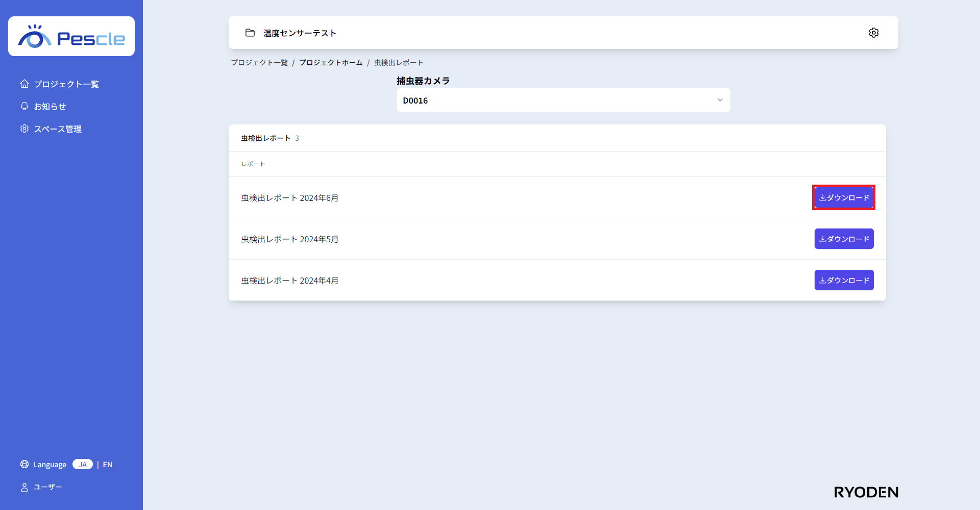Click the bell icon for お知らせ
The image size is (980, 510).
point(24,106)
